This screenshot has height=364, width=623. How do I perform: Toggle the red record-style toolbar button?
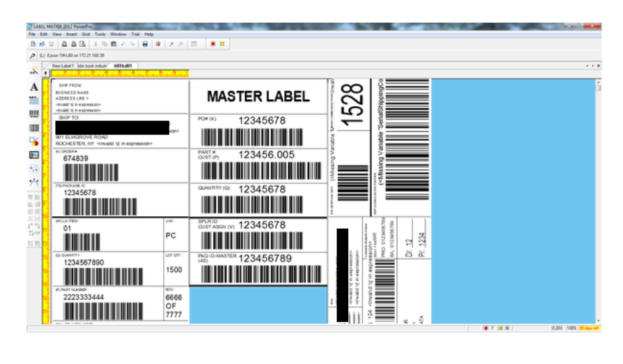213,44
